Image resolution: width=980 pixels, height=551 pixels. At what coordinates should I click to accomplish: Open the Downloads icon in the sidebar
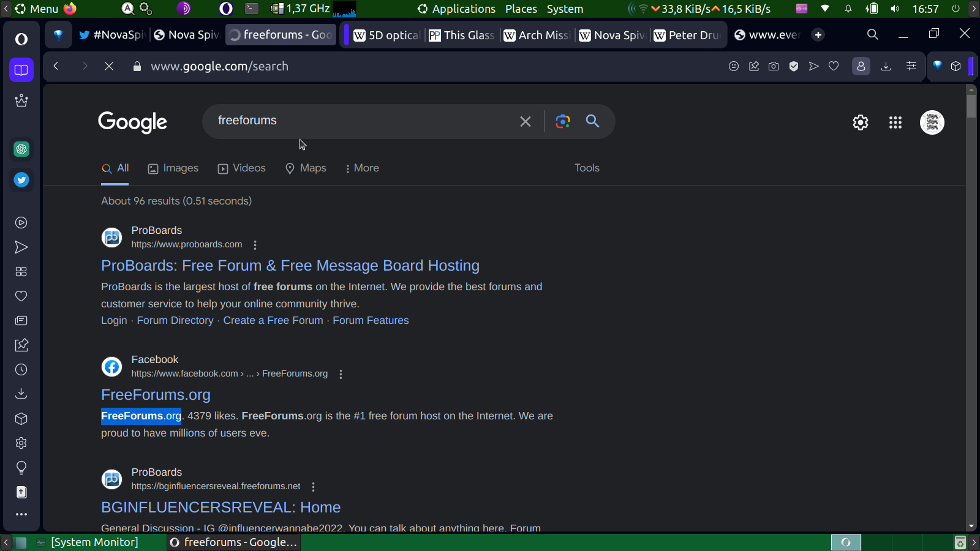(21, 394)
